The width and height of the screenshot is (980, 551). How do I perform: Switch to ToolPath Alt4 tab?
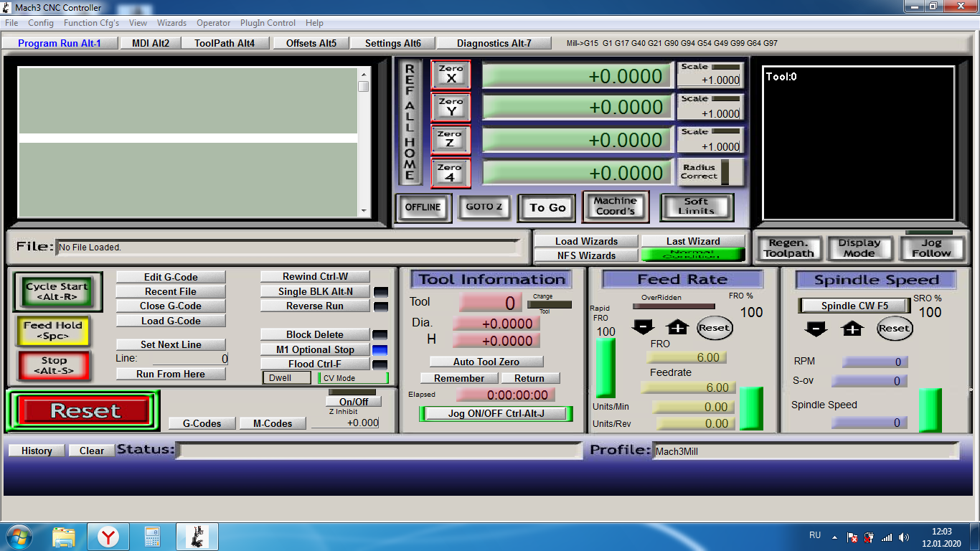point(225,43)
